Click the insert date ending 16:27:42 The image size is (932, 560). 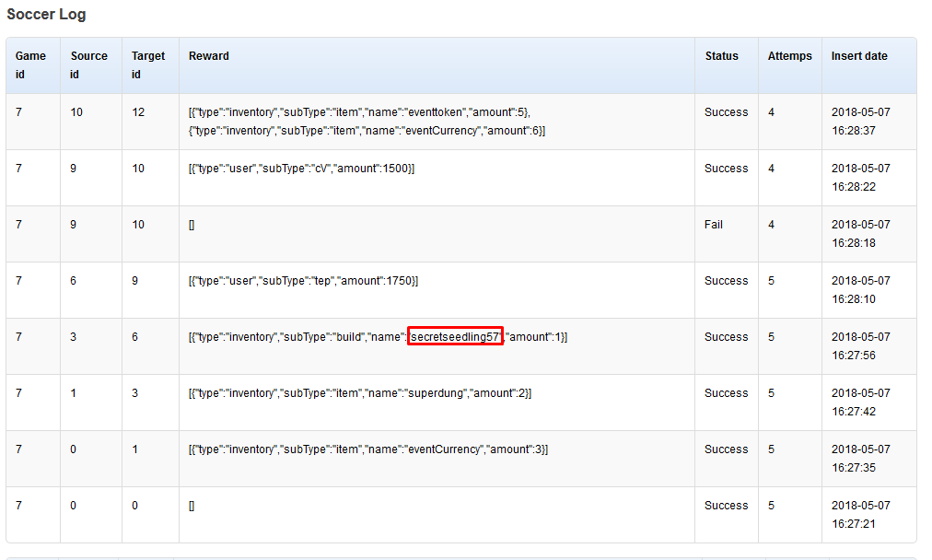click(x=860, y=402)
